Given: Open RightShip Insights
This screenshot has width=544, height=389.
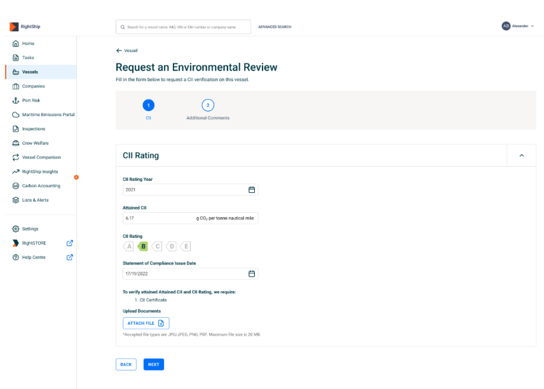Looking at the screenshot, I should tap(41, 171).
